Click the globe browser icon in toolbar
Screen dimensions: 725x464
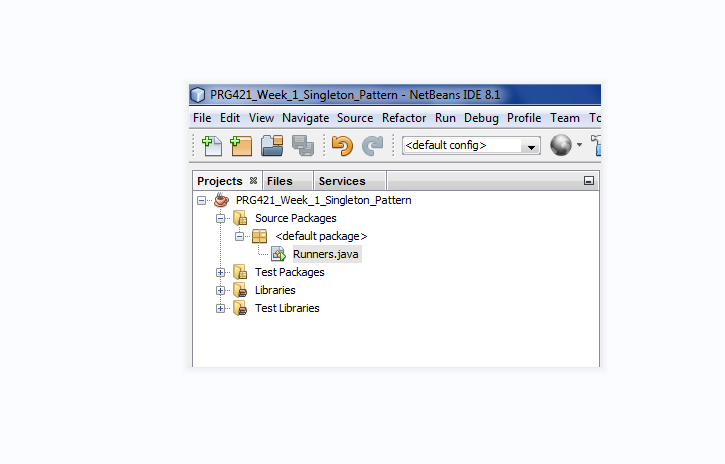(561, 145)
